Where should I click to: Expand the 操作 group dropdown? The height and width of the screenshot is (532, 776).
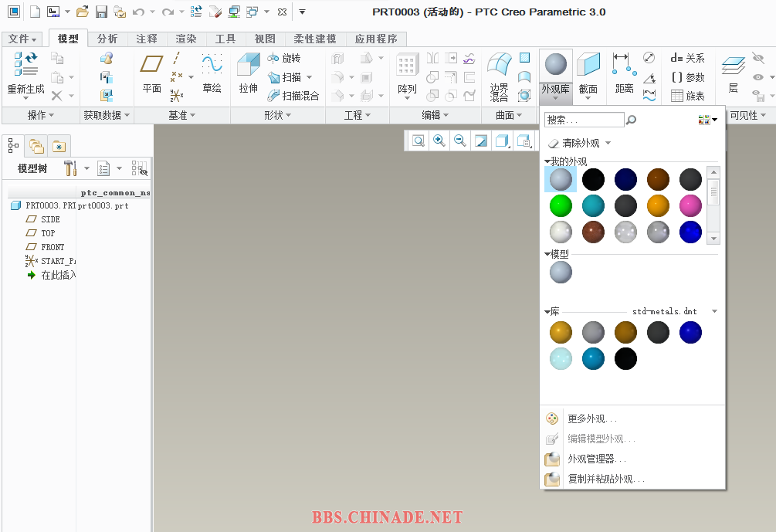point(41,115)
